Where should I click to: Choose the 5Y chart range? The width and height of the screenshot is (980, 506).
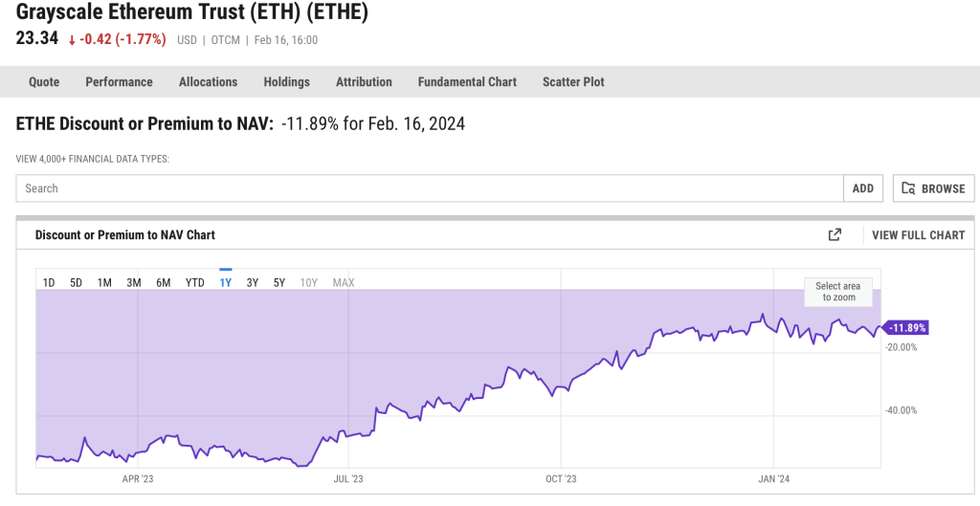click(279, 282)
